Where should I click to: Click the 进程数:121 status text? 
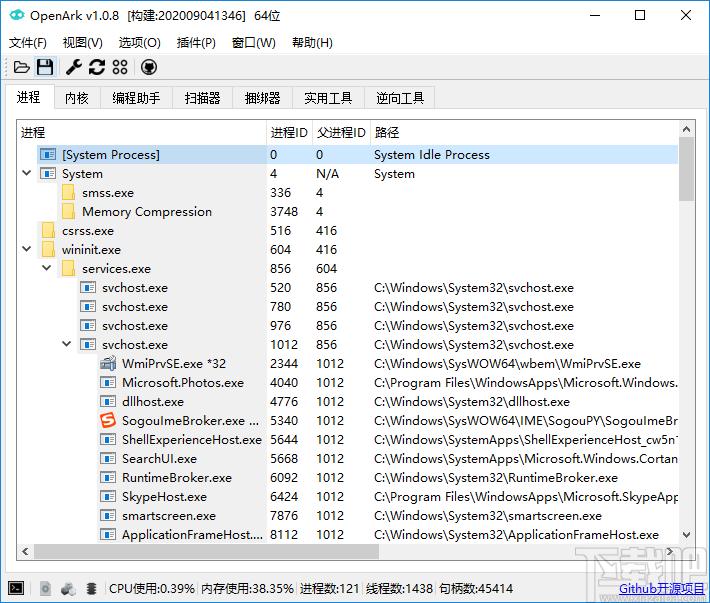tap(329, 589)
